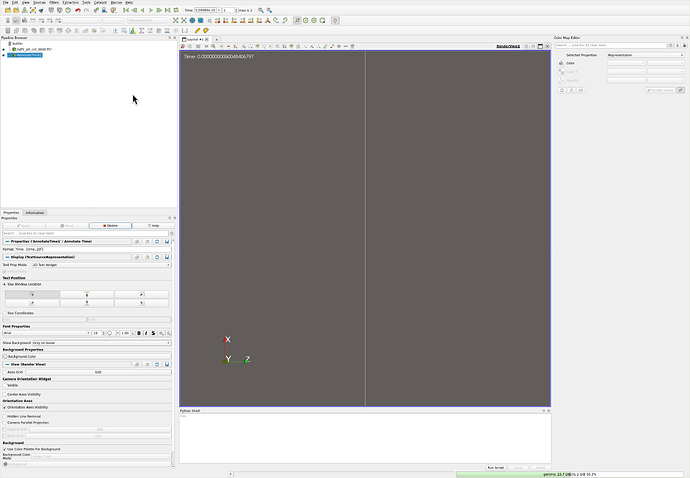Click the Open file folder icon
Screen dimensions: 690x478
pyautogui.click(x=7, y=10)
